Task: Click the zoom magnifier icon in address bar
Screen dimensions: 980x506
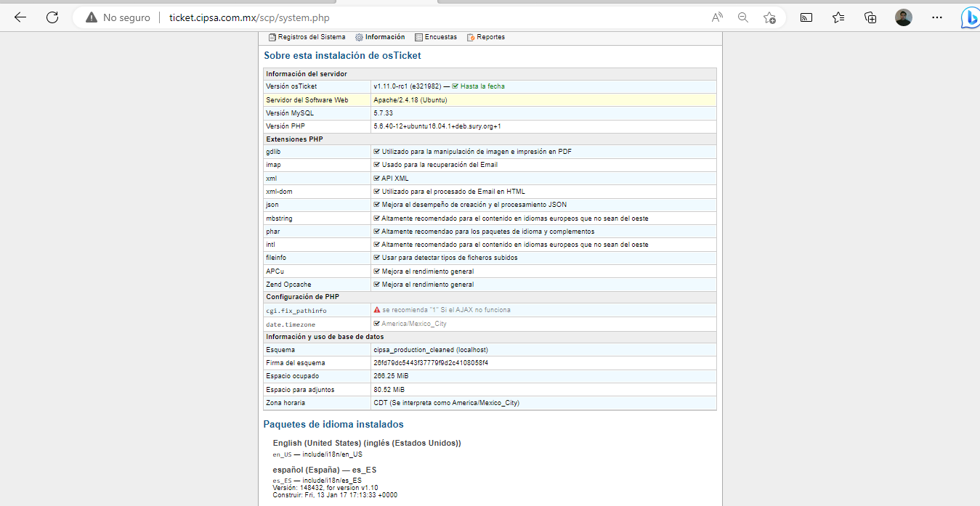Action: click(x=743, y=17)
